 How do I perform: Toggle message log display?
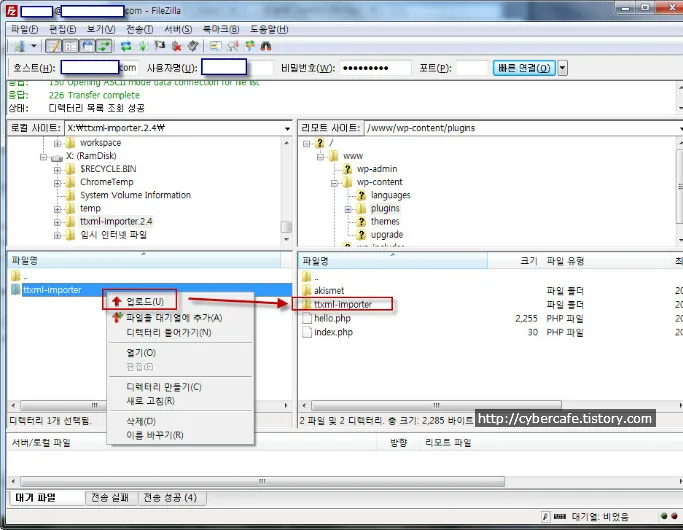point(54,46)
